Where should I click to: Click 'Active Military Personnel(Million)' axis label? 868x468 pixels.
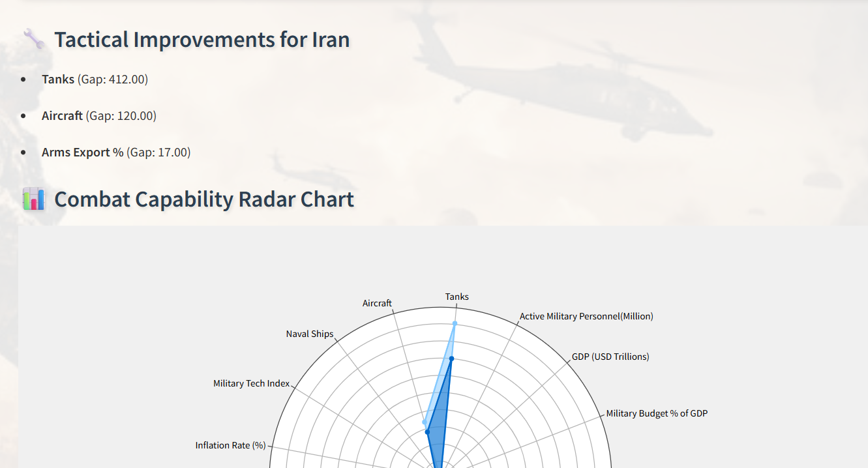point(586,316)
